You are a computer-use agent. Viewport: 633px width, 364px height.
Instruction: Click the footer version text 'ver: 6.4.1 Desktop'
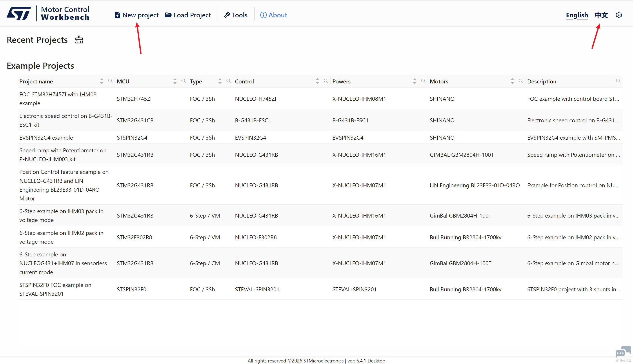(x=366, y=360)
